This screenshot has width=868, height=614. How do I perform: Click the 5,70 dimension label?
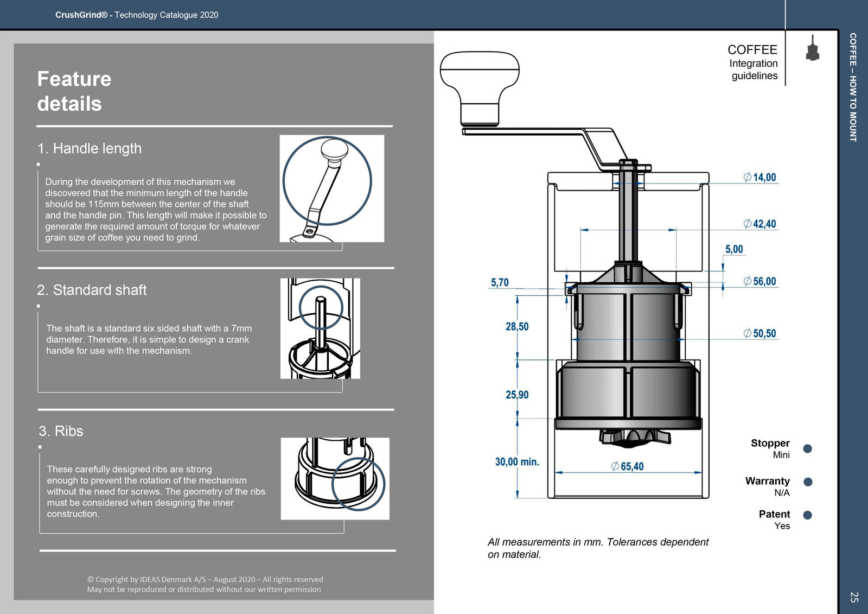pos(500,282)
